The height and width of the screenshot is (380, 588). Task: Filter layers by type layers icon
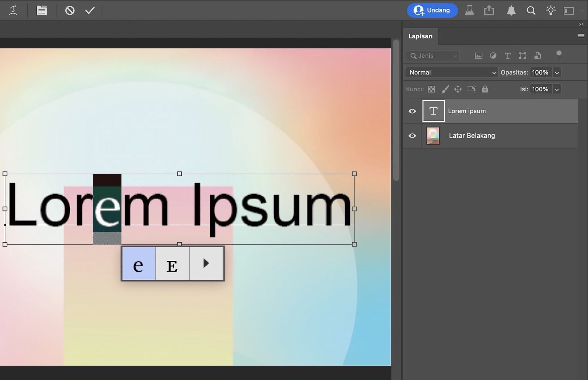(508, 56)
